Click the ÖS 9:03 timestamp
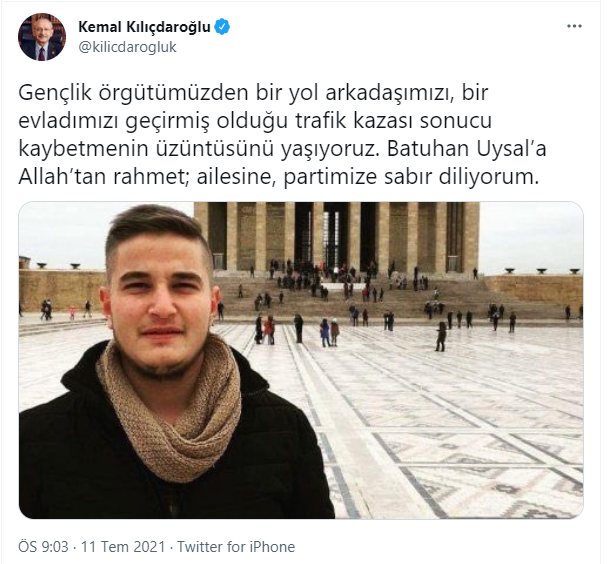The width and height of the screenshot is (607, 564). [43, 547]
